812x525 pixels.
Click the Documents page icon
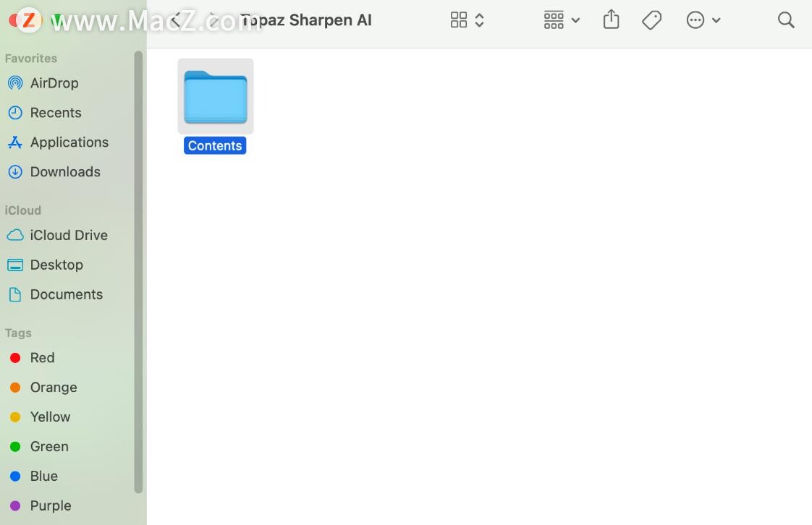point(15,294)
